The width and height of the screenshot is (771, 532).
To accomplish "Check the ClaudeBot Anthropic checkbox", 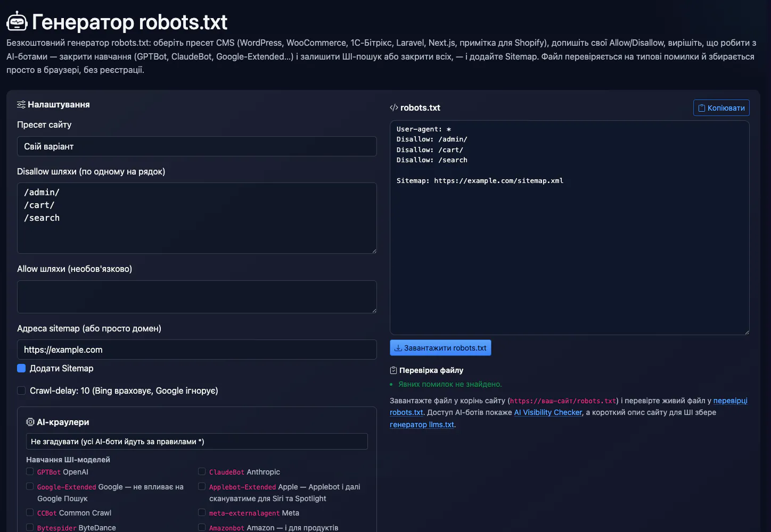I will tap(202, 471).
